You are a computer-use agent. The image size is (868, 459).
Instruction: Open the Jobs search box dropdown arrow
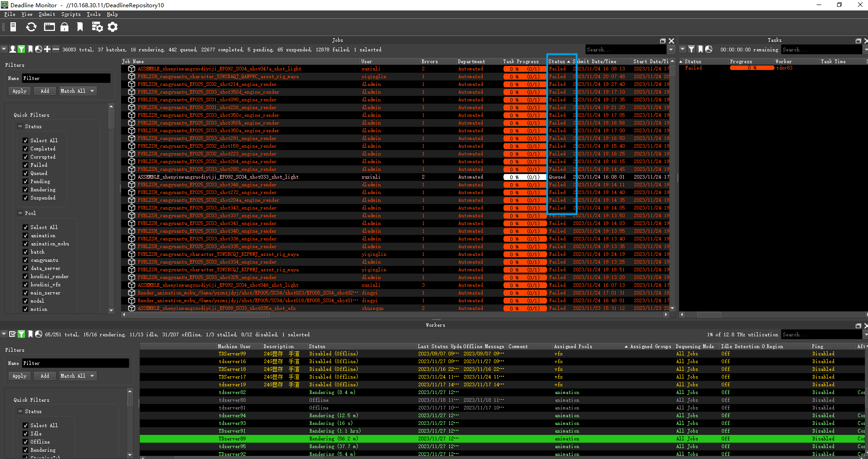(x=671, y=50)
